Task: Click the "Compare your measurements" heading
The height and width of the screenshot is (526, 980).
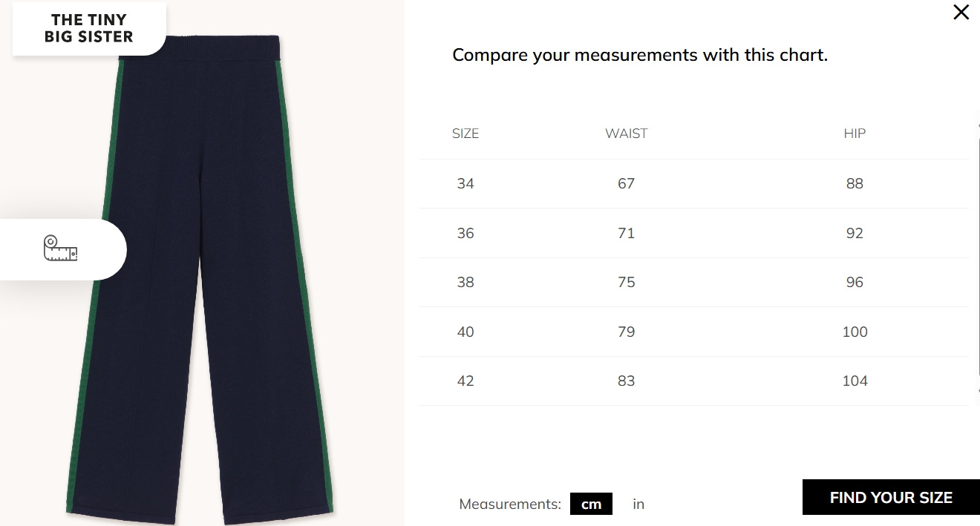Action: pyautogui.click(x=639, y=55)
